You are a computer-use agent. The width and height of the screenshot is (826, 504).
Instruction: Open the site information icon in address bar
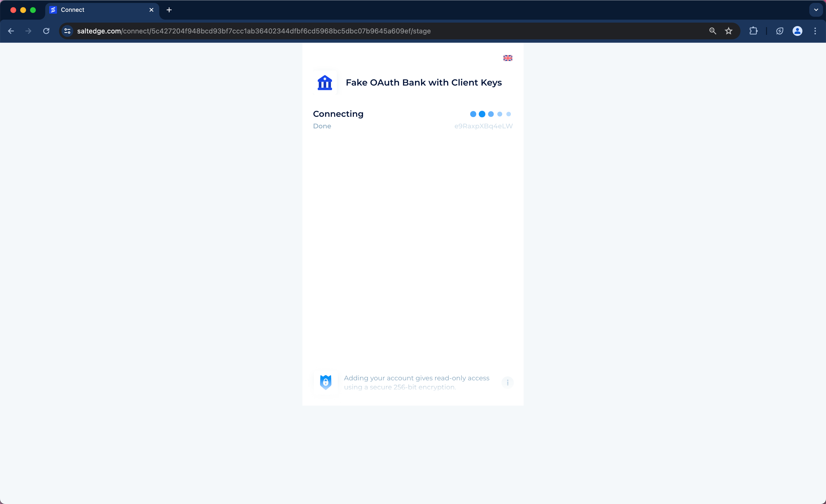tap(67, 31)
